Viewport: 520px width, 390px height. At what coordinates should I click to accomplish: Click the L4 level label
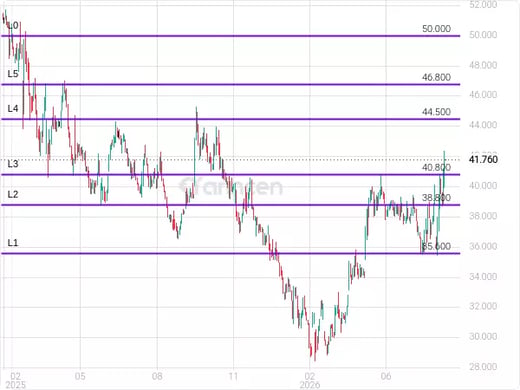(13, 108)
